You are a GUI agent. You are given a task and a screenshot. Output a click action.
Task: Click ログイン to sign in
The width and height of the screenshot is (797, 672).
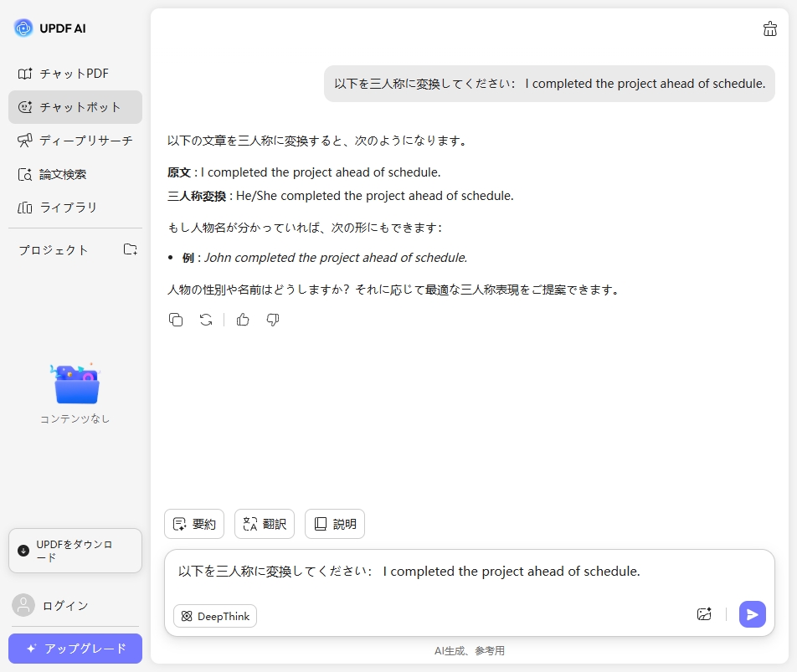pos(65,605)
